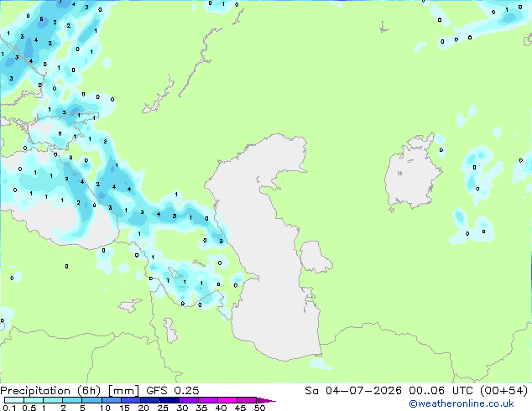The height and width of the screenshot is (411, 532).
Task: Select the 5–10 mm legend swatch
Action: click(x=91, y=400)
